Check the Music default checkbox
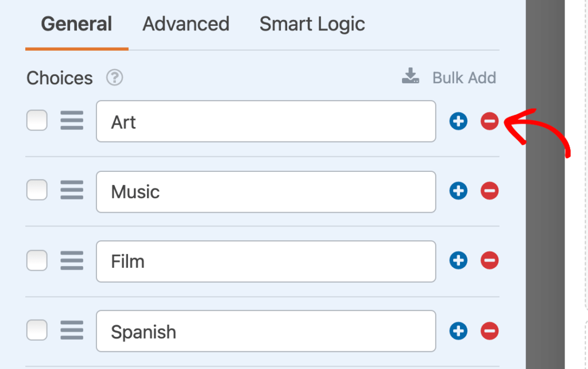The image size is (588, 369). (x=37, y=190)
